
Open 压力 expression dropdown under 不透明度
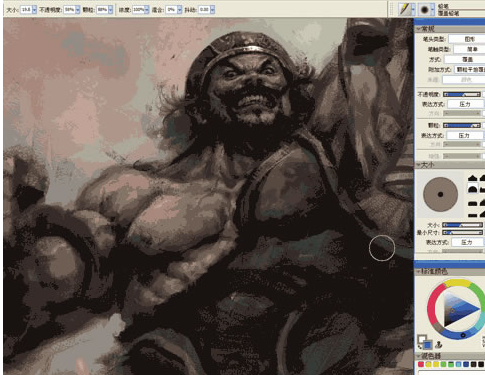465,104
